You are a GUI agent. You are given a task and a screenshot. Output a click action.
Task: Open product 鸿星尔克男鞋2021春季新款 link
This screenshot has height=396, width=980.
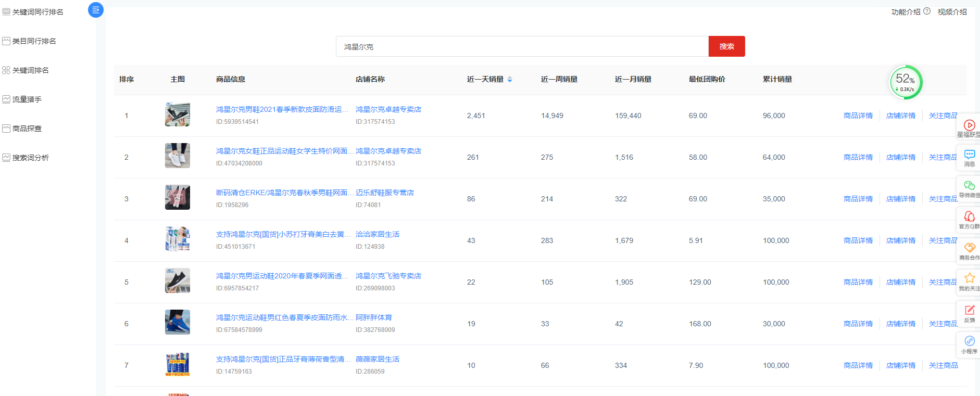[x=282, y=109]
